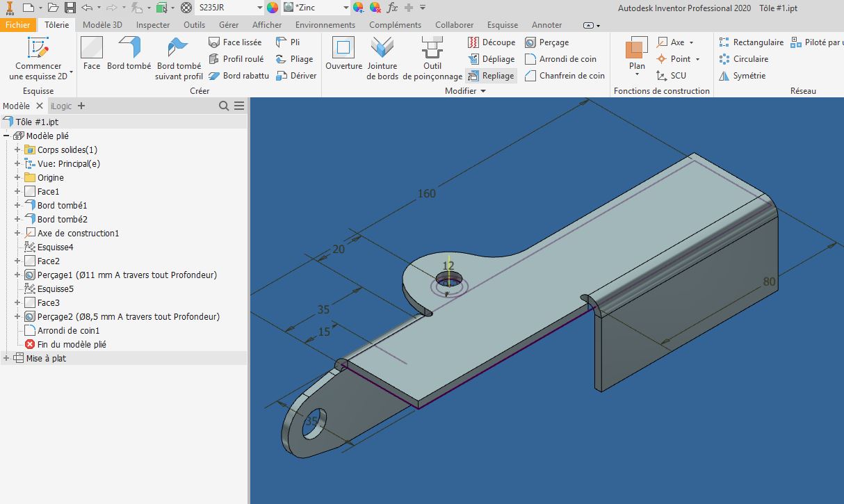This screenshot has width=844, height=504.
Task: Expand the Origine folder in the browser
Action: [16, 177]
